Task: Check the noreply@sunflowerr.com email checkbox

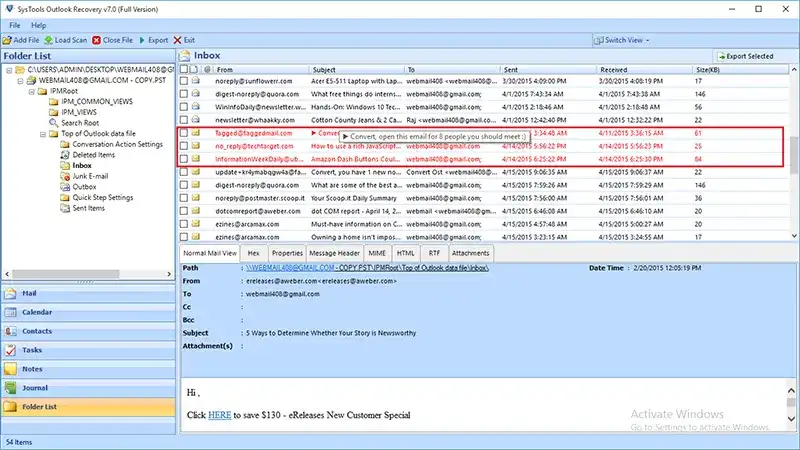Action: point(184,81)
